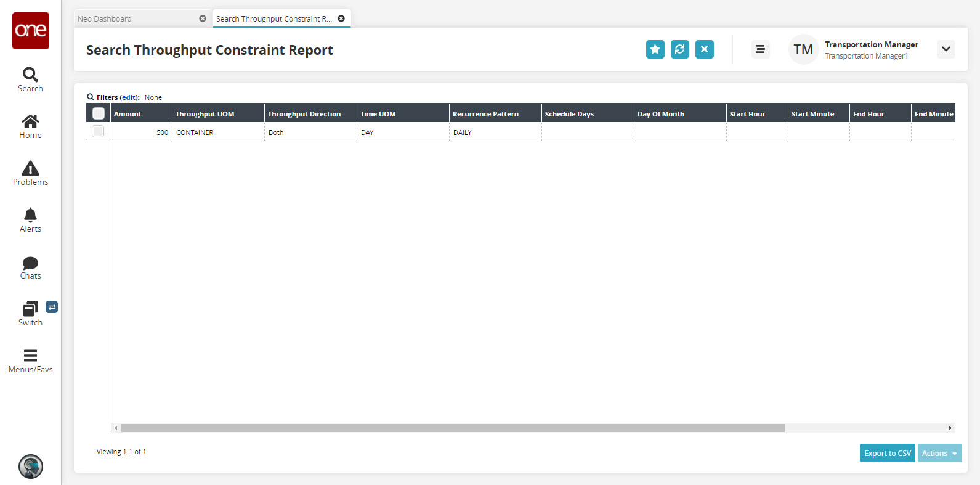
Task: Sort by the Throughput UOM column header
Action: (x=218, y=113)
